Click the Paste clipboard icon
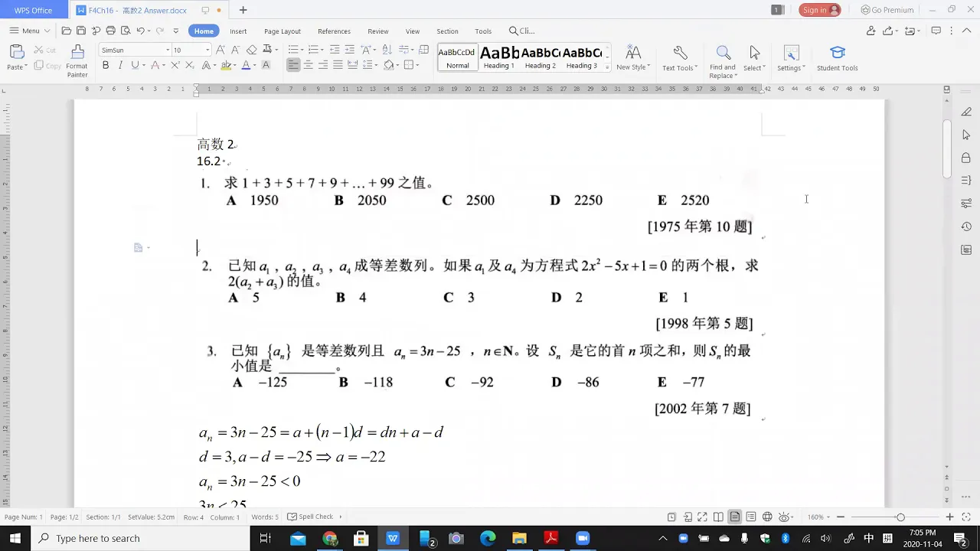 click(16, 52)
